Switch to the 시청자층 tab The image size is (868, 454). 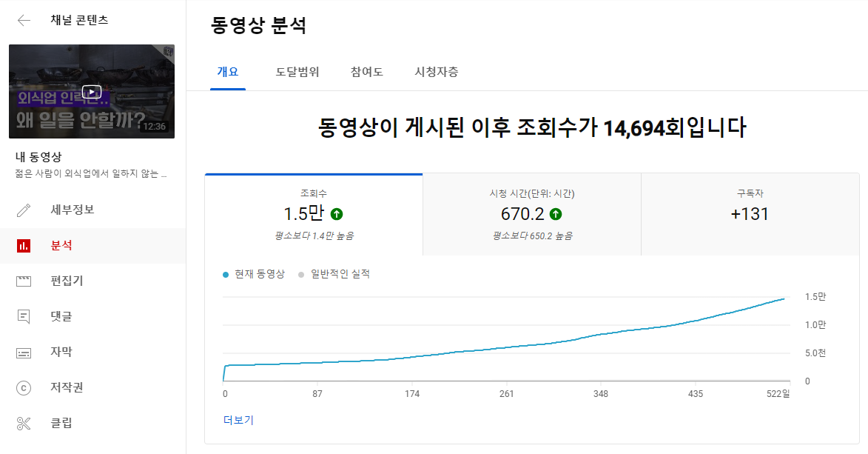(435, 72)
